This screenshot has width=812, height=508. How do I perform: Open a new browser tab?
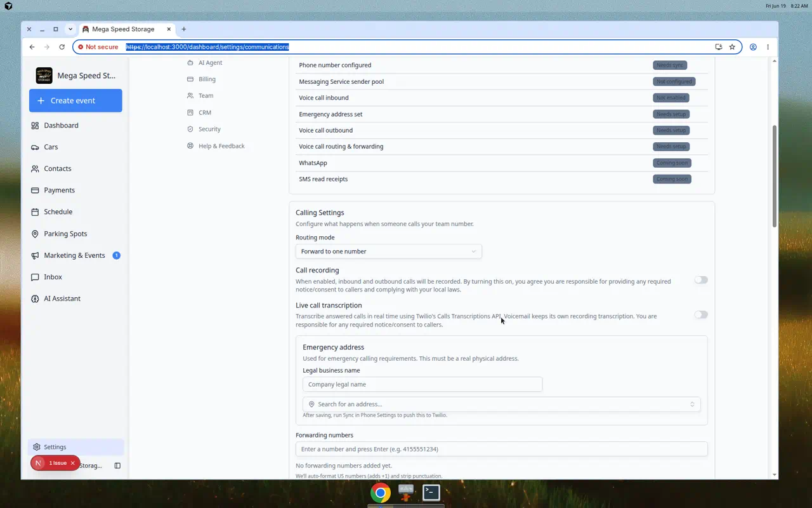(184, 29)
